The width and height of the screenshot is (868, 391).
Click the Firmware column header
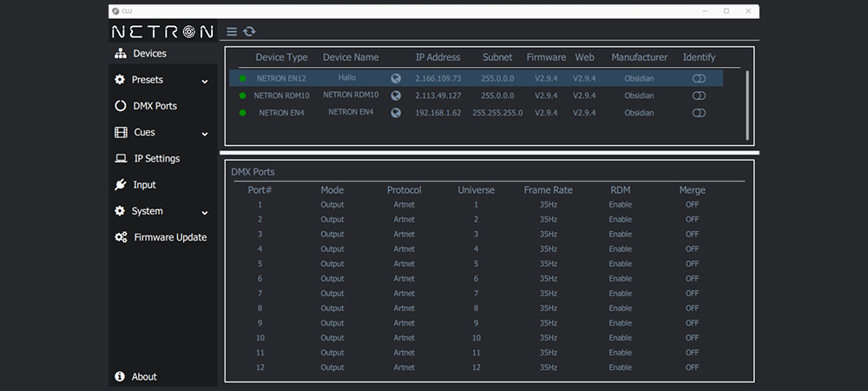pyautogui.click(x=546, y=57)
